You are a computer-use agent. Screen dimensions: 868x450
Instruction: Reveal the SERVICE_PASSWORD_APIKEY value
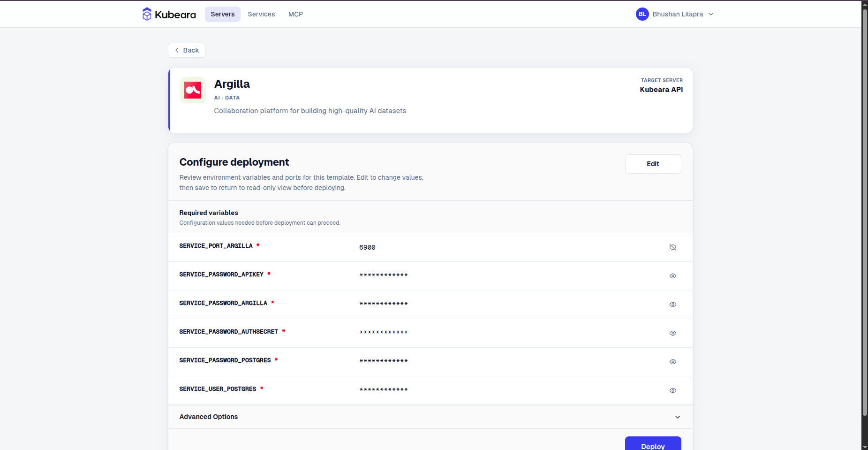(673, 276)
